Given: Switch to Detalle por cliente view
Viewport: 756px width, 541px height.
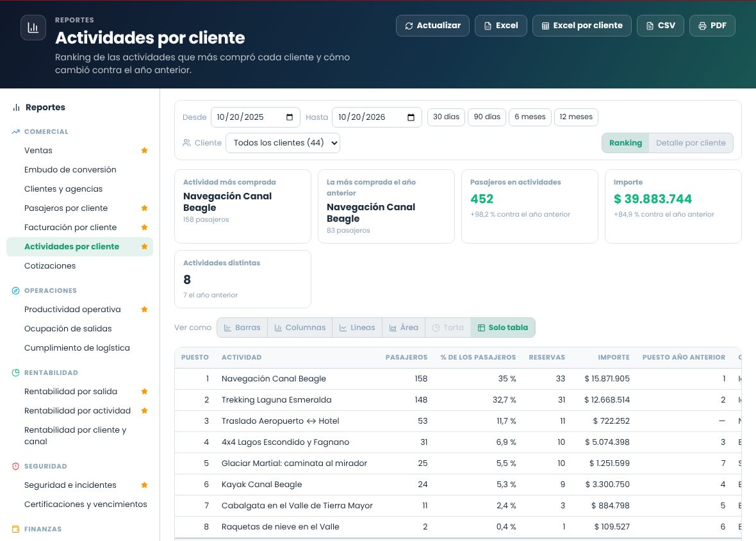Looking at the screenshot, I should (691, 143).
